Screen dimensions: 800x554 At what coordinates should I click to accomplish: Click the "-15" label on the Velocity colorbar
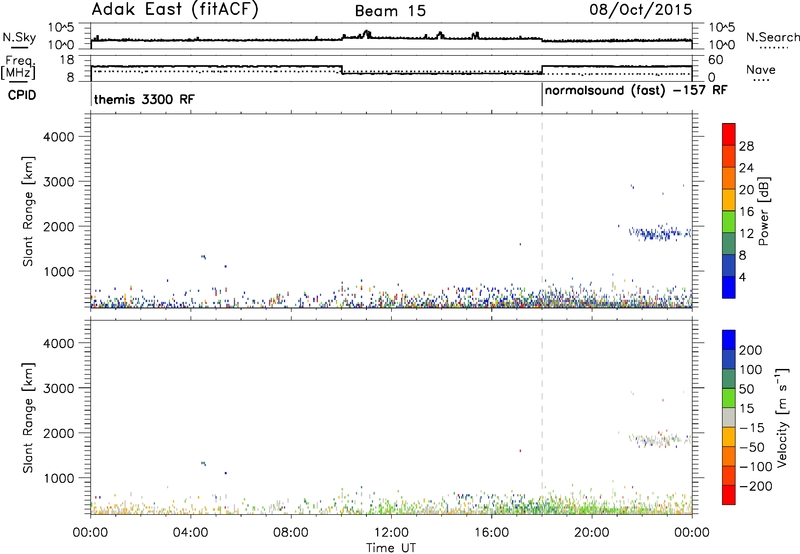(x=752, y=428)
